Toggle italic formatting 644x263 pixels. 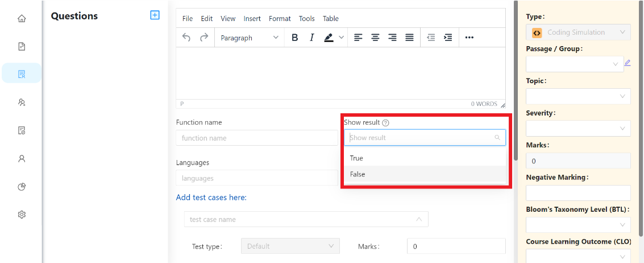click(x=311, y=38)
